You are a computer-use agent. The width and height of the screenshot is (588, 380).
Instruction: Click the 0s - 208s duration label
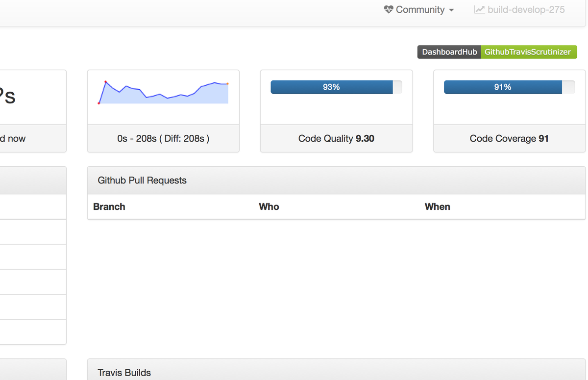tap(163, 139)
